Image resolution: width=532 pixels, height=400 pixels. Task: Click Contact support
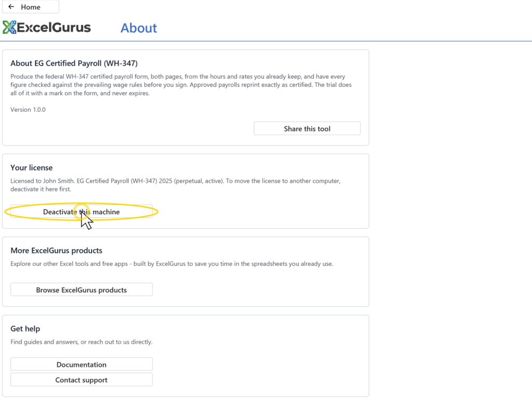(x=82, y=380)
